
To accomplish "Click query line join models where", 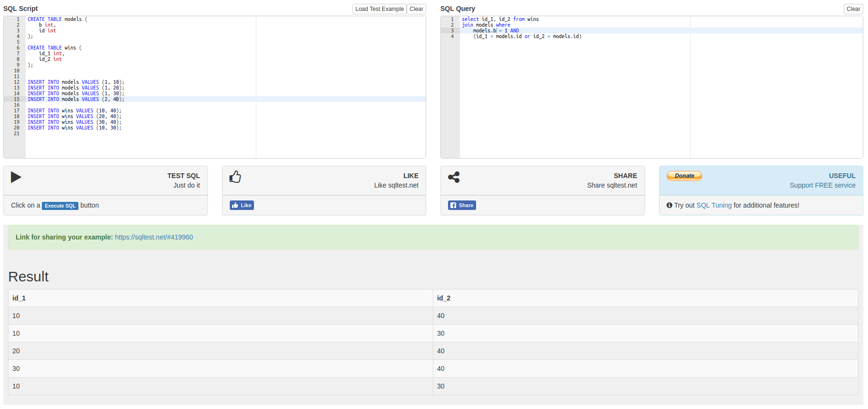I will 486,25.
